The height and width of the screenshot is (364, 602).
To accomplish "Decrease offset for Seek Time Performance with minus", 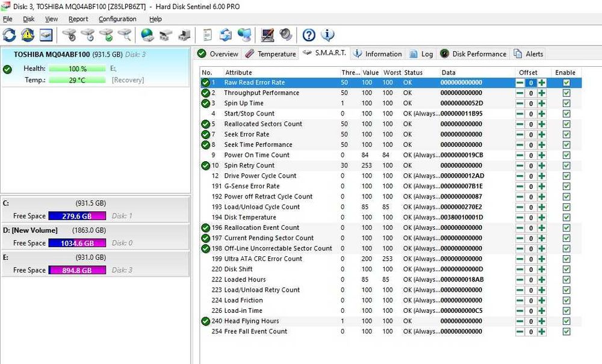I will point(520,145).
